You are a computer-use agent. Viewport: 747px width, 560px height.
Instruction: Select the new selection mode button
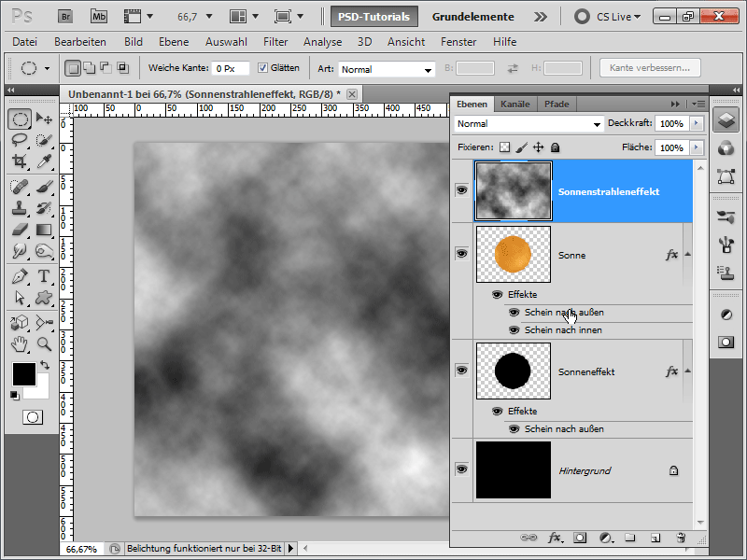point(73,68)
